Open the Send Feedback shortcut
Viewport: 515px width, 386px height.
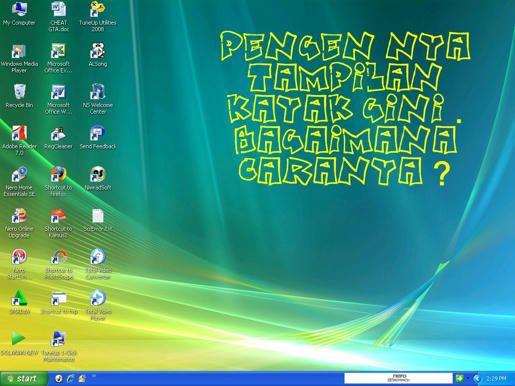click(98, 137)
